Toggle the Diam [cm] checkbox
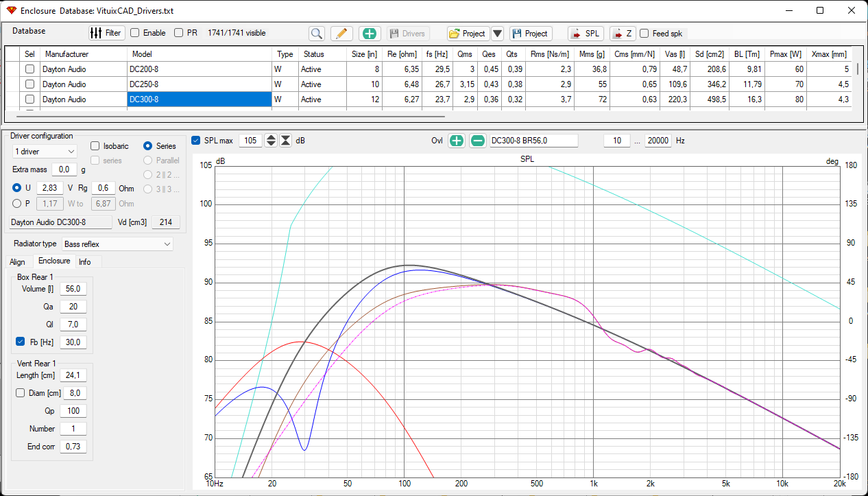 point(21,393)
